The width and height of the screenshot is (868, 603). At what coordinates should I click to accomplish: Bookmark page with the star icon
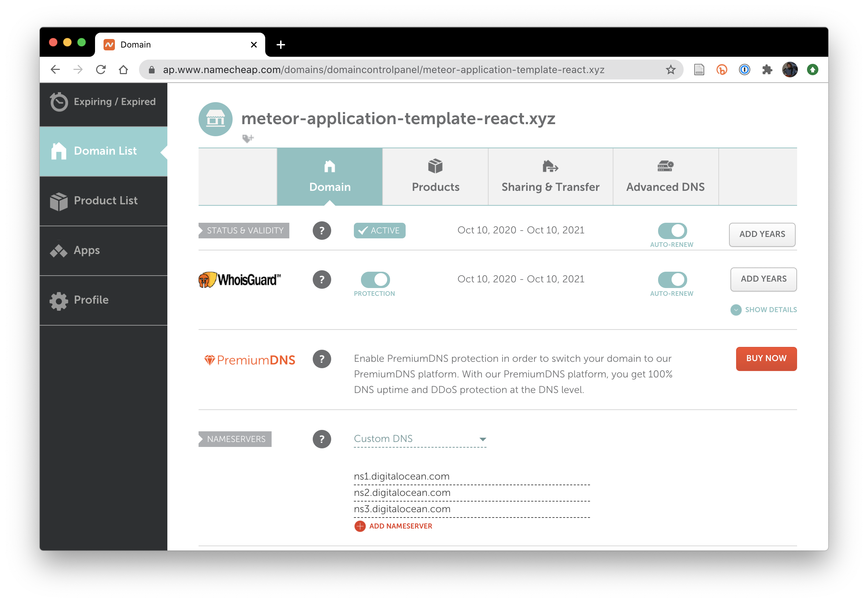tap(671, 70)
